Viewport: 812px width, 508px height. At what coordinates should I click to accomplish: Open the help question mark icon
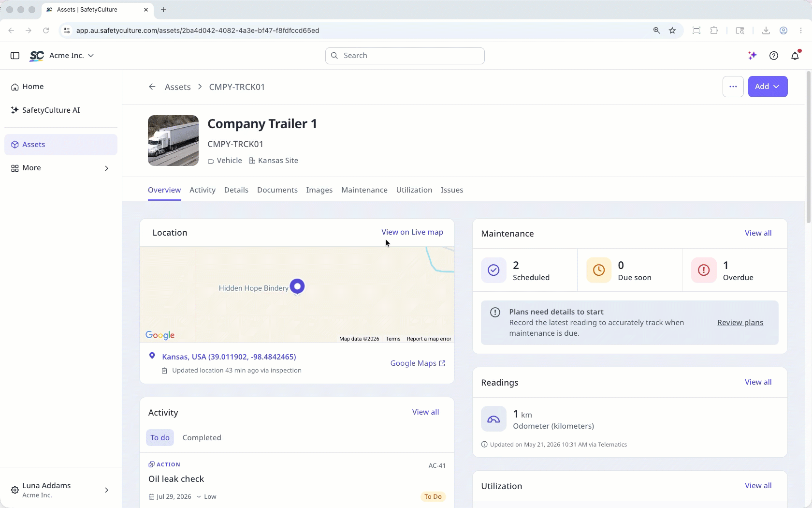click(x=774, y=56)
